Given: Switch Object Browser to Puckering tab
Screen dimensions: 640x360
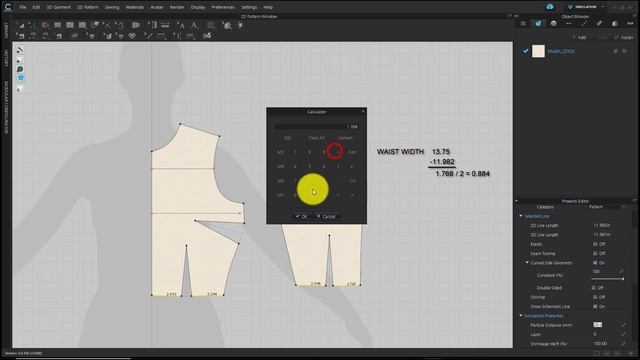Looking at the screenshot, I should tap(599, 24).
